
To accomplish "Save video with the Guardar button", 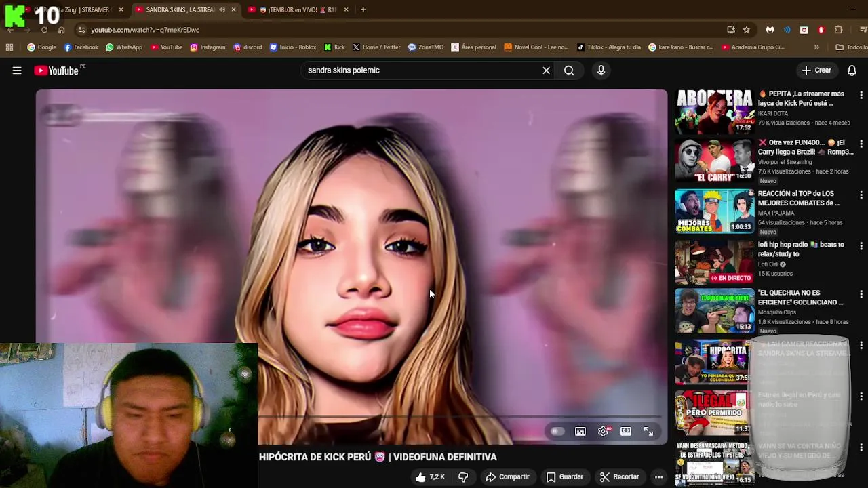I will point(565,477).
